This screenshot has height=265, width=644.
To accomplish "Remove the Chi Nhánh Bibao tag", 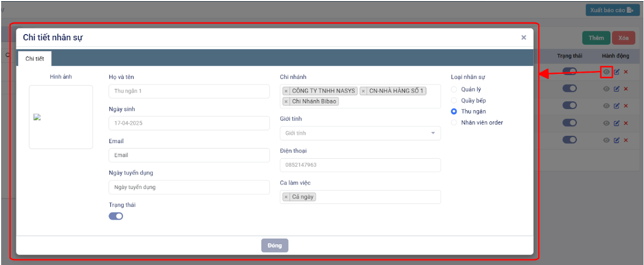I will pos(286,101).
